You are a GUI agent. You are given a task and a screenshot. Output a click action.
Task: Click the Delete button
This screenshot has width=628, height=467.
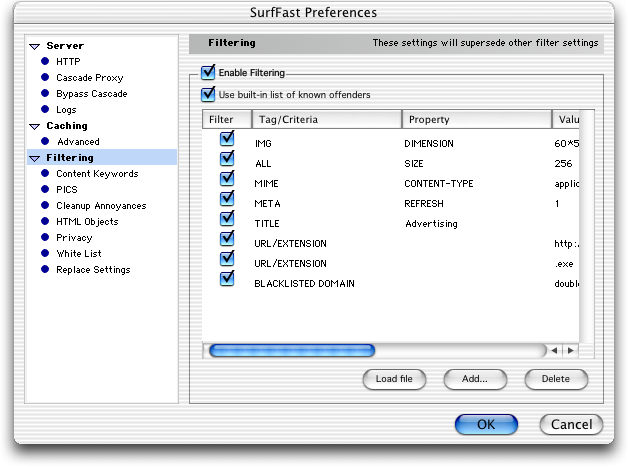(x=556, y=379)
